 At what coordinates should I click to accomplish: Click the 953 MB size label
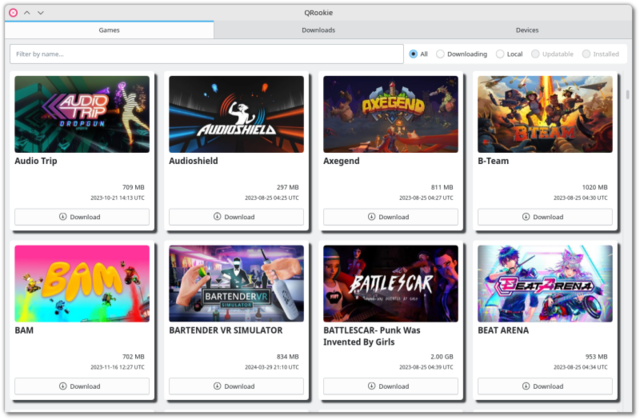(x=596, y=357)
